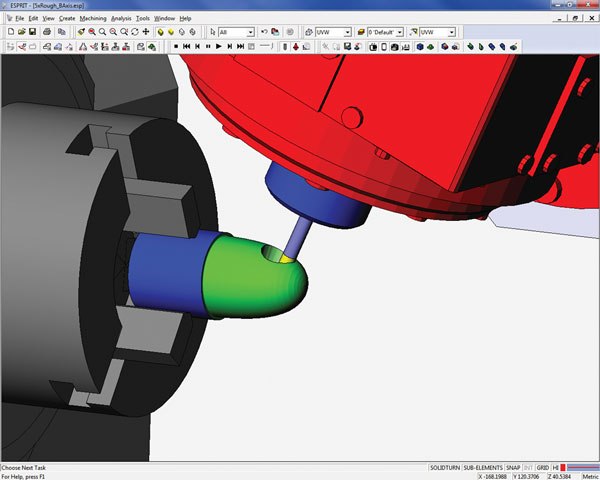Click SOLIDTURN in the status bar
Viewport: 600px width, 480px height.
[x=443, y=467]
